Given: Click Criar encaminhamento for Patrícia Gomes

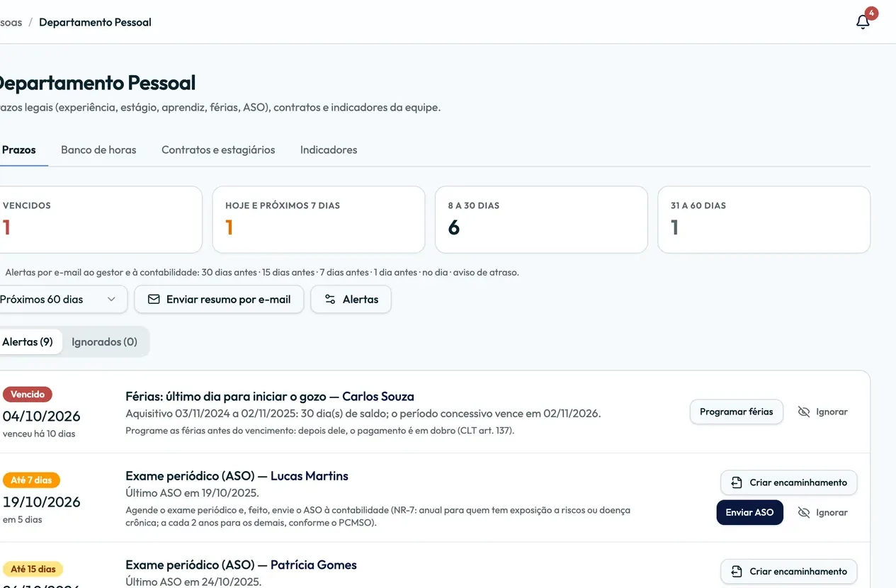Looking at the screenshot, I should tap(789, 572).
